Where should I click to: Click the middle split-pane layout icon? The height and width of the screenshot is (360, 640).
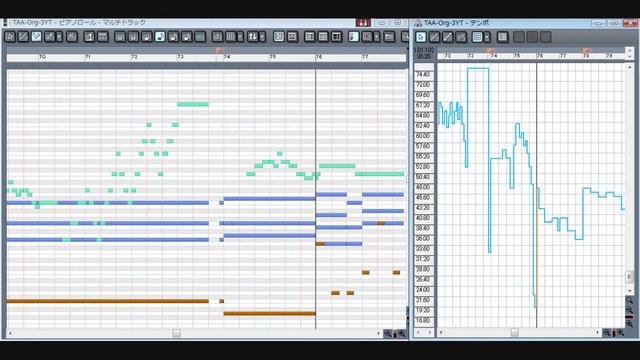(323, 37)
